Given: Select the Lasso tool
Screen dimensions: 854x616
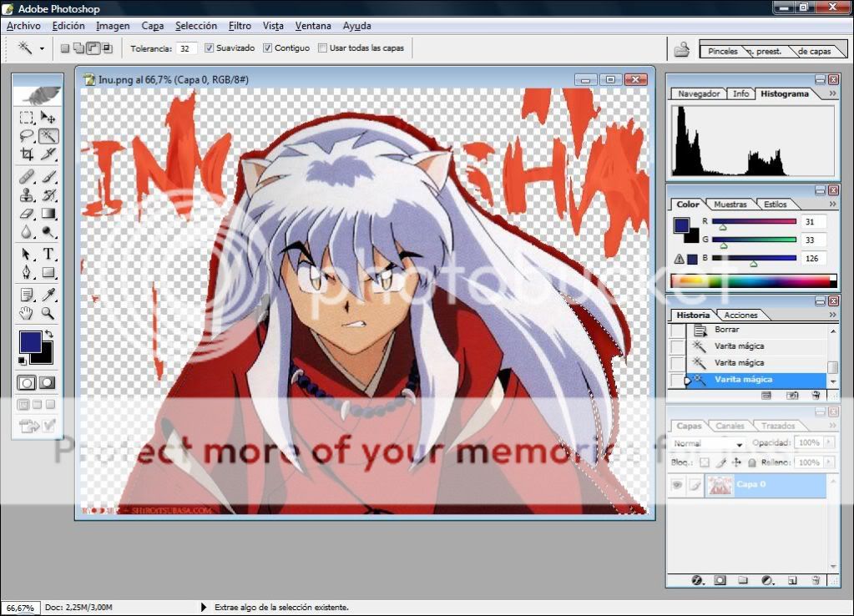Looking at the screenshot, I should tap(27, 135).
